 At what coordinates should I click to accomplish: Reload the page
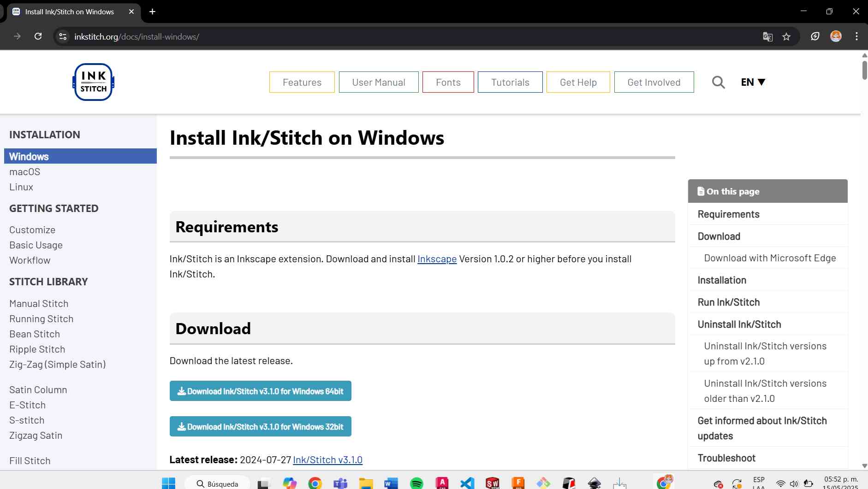tap(38, 36)
